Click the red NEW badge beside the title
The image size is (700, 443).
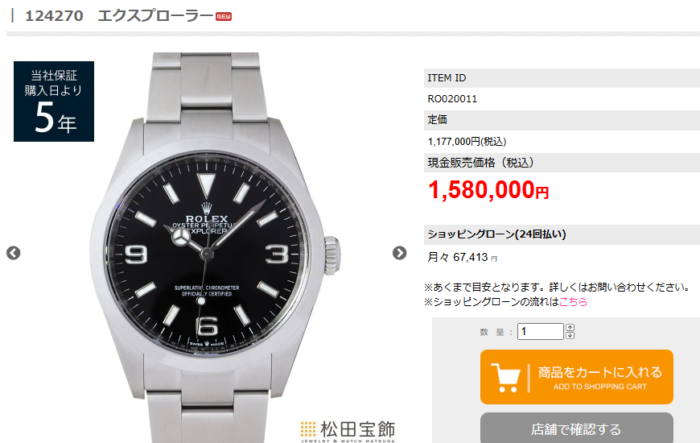point(224,17)
